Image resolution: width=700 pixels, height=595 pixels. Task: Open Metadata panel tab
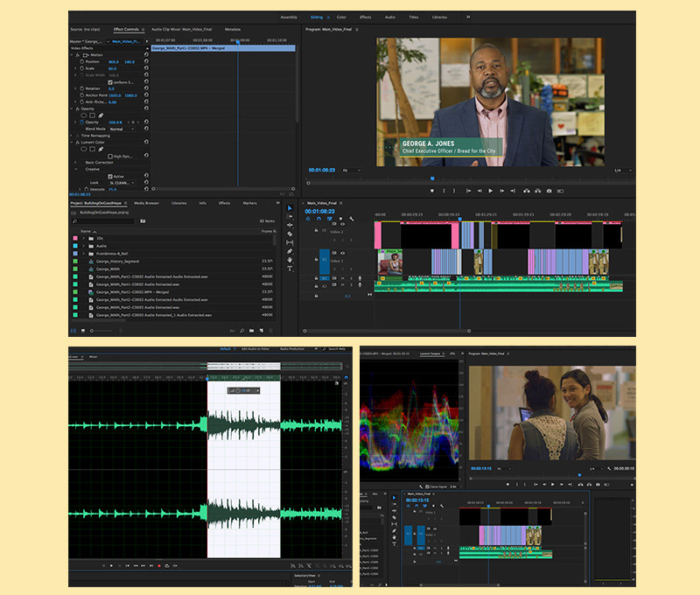pyautogui.click(x=233, y=30)
